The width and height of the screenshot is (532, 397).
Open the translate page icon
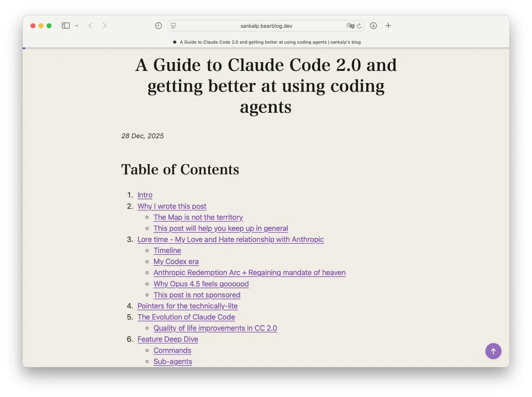pos(350,26)
